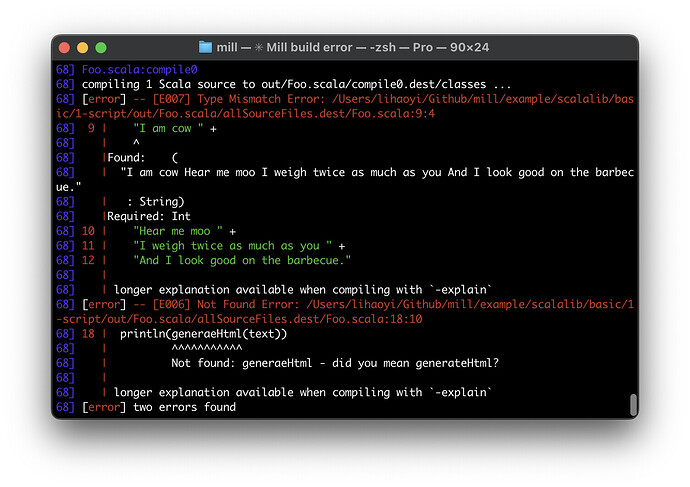The height and width of the screenshot is (487, 690).
Task: Click the string '"Hear me moo "'
Action: tap(178, 231)
